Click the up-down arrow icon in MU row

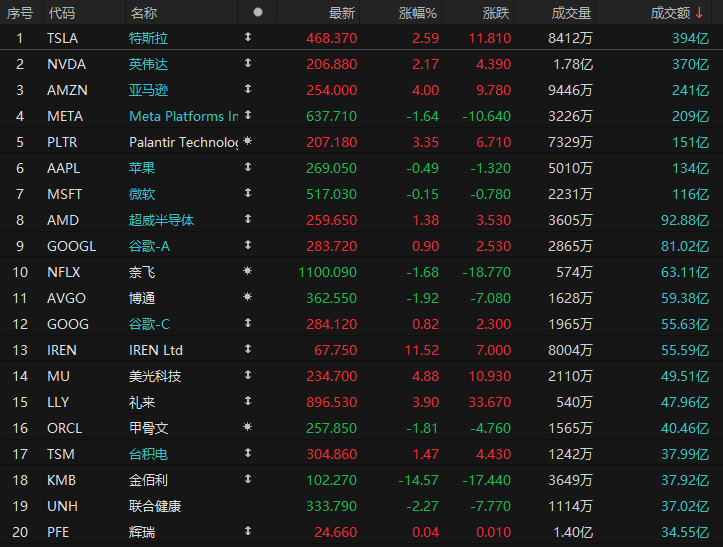(248, 375)
